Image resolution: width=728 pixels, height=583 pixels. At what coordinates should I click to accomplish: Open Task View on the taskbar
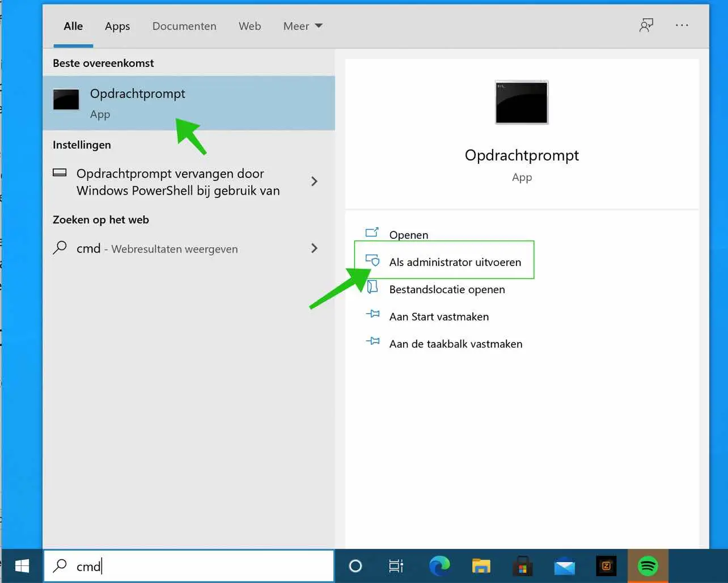[x=396, y=566]
